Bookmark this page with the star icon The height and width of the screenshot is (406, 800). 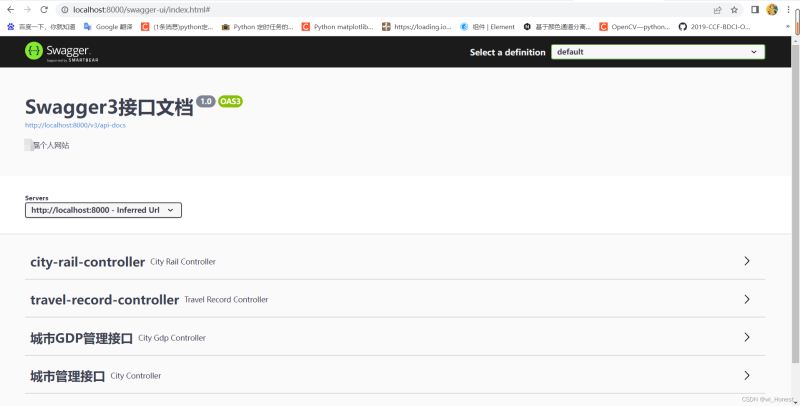coord(734,10)
